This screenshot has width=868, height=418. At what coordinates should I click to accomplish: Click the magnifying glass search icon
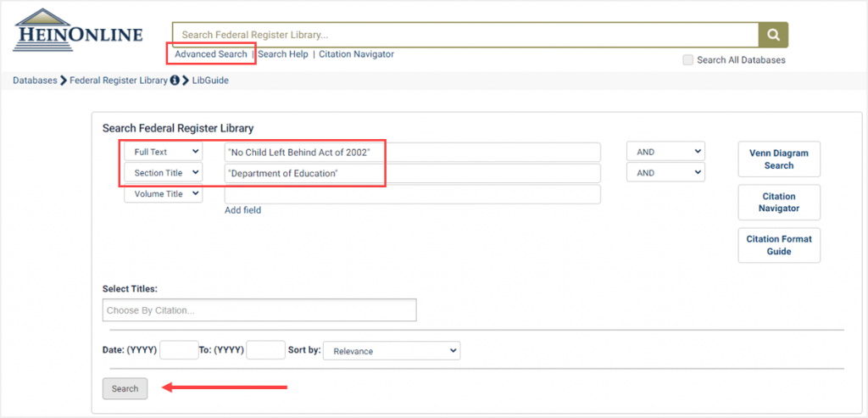773,35
